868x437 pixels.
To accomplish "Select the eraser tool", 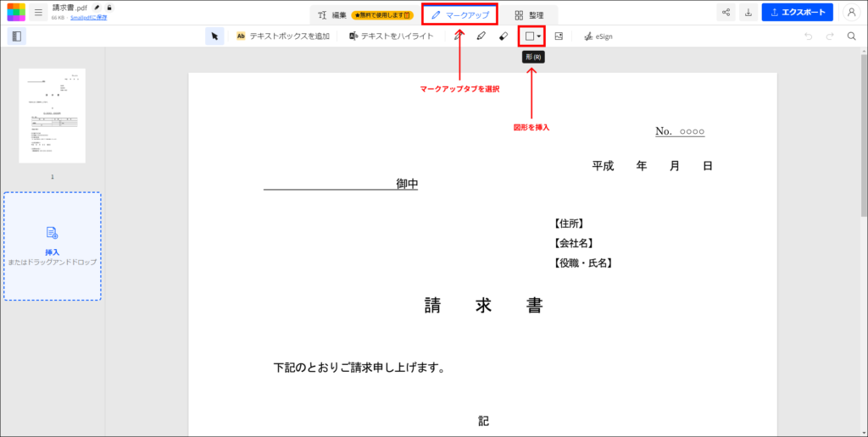I will [504, 36].
